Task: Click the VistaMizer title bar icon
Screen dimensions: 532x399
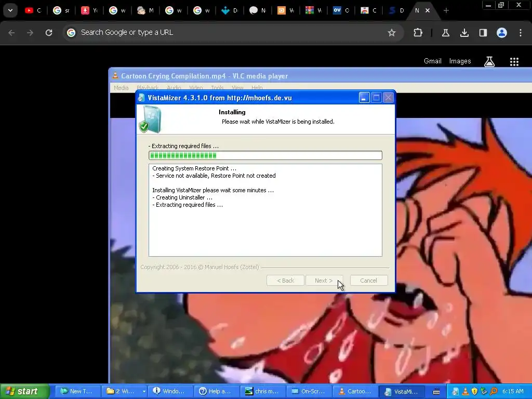Action: (x=141, y=98)
